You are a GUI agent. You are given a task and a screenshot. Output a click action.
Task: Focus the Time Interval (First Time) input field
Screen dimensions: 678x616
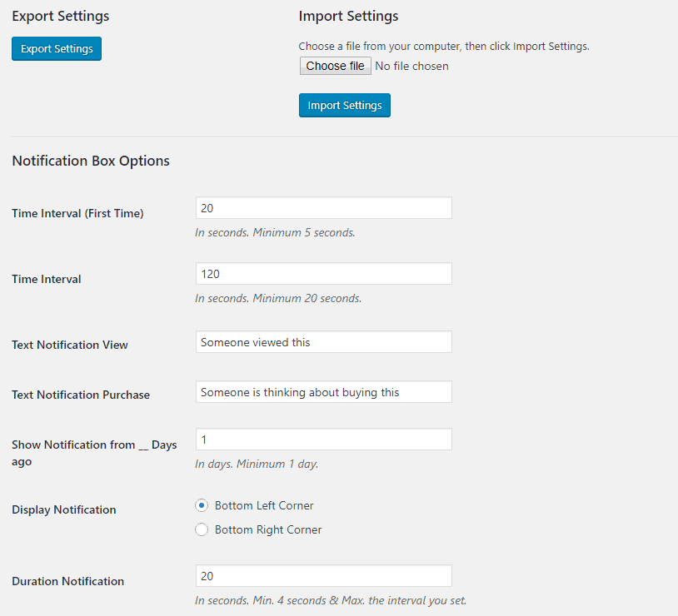tap(323, 208)
